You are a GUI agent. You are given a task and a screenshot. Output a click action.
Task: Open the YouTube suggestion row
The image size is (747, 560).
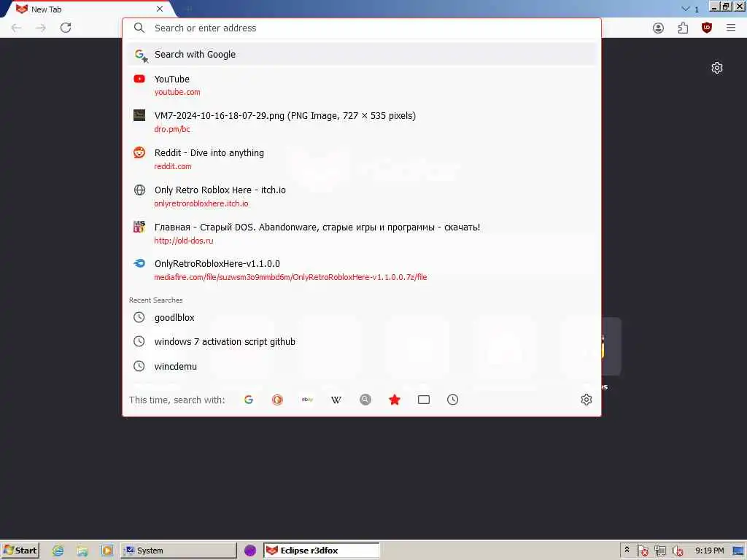point(362,85)
